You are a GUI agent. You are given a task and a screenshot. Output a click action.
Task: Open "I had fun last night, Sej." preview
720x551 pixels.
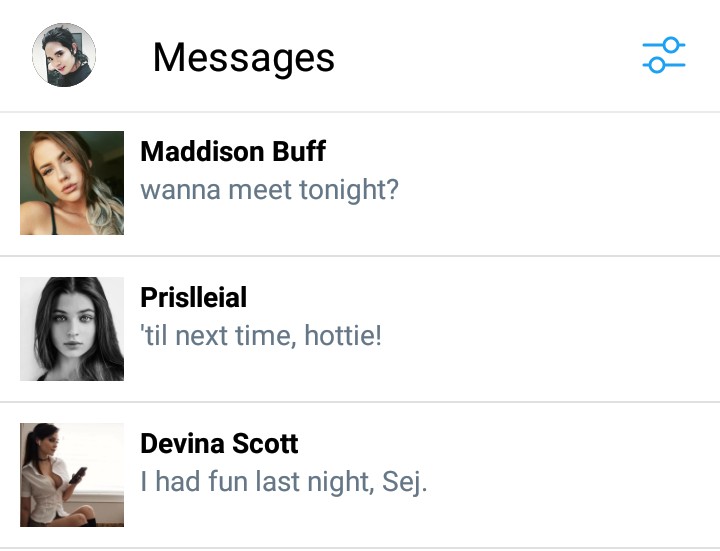coord(283,481)
